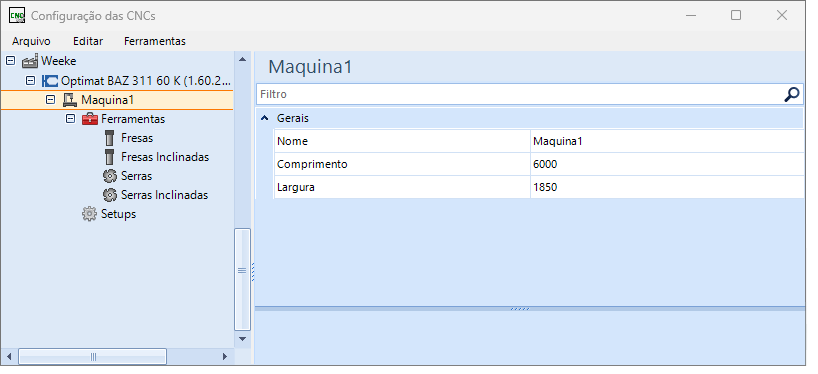
Task: Collapse the Weeke tree node
Action: [10, 61]
